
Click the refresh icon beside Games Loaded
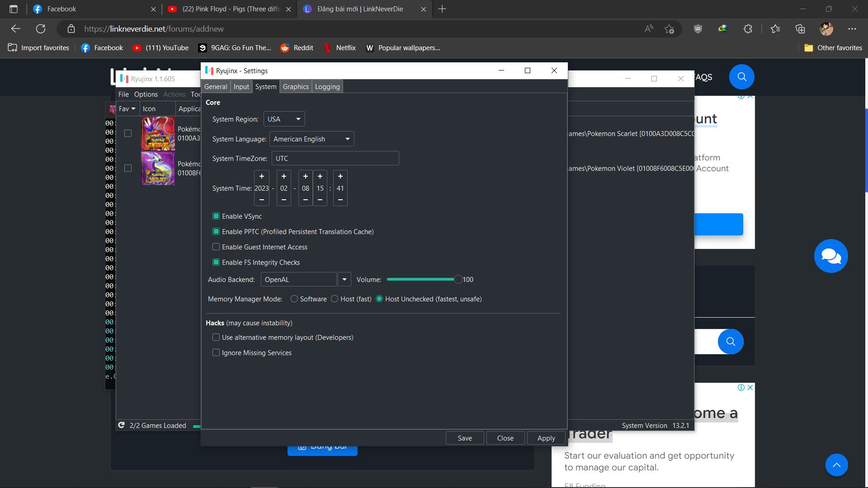[121, 425]
